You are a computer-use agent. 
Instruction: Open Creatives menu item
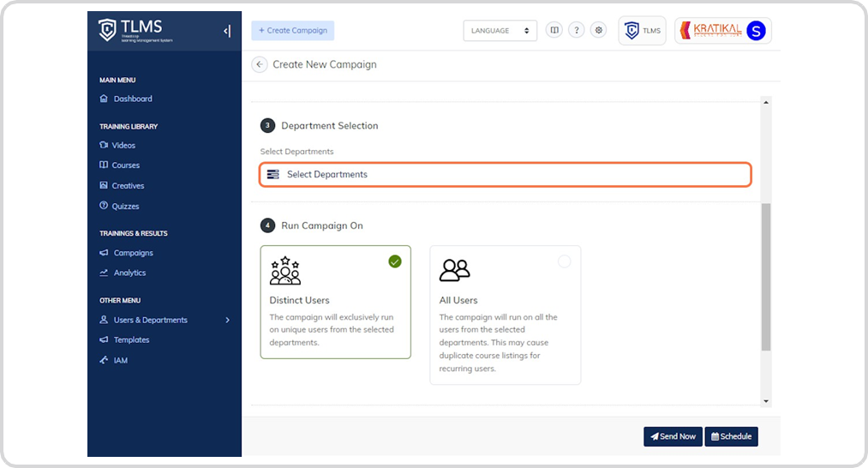click(128, 185)
